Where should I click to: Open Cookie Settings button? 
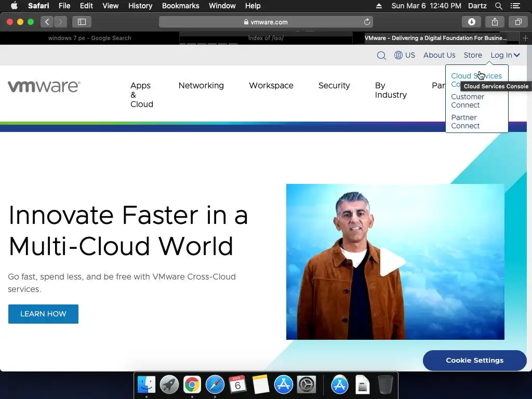475,361
